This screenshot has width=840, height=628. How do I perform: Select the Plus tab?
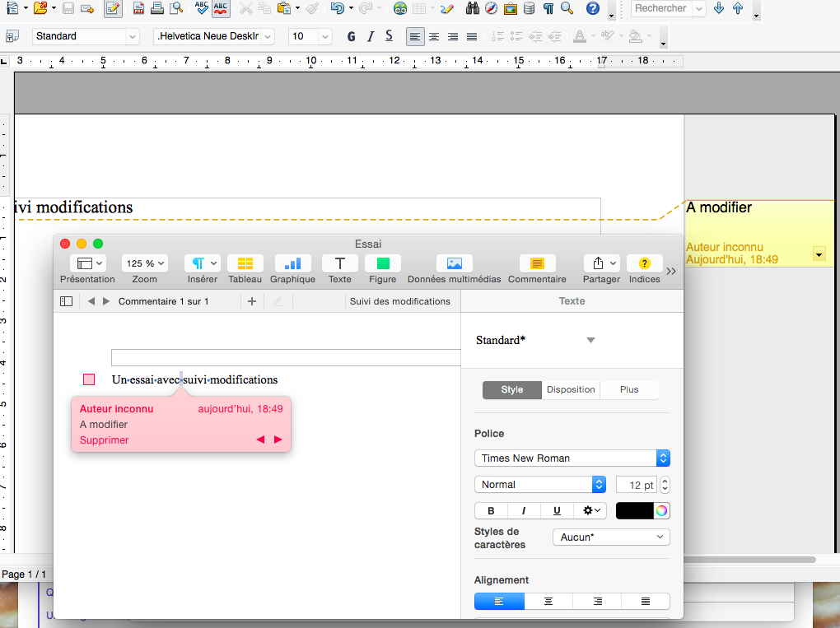coord(629,390)
